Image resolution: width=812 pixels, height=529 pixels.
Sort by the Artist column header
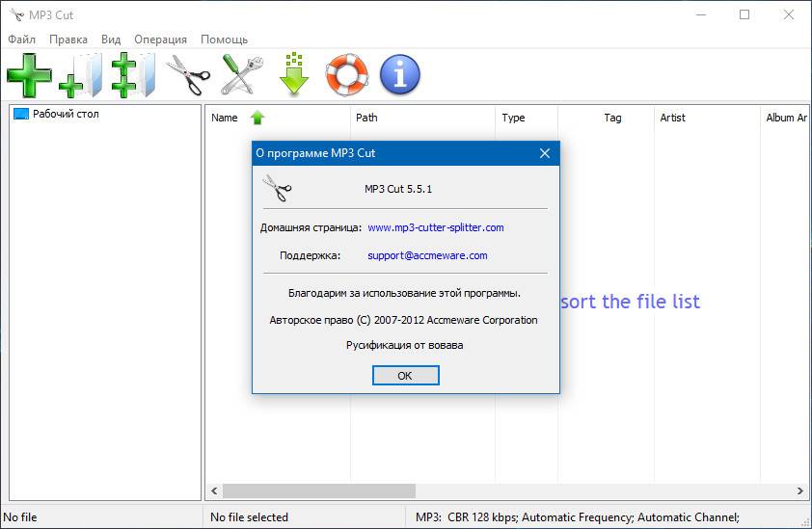click(672, 118)
